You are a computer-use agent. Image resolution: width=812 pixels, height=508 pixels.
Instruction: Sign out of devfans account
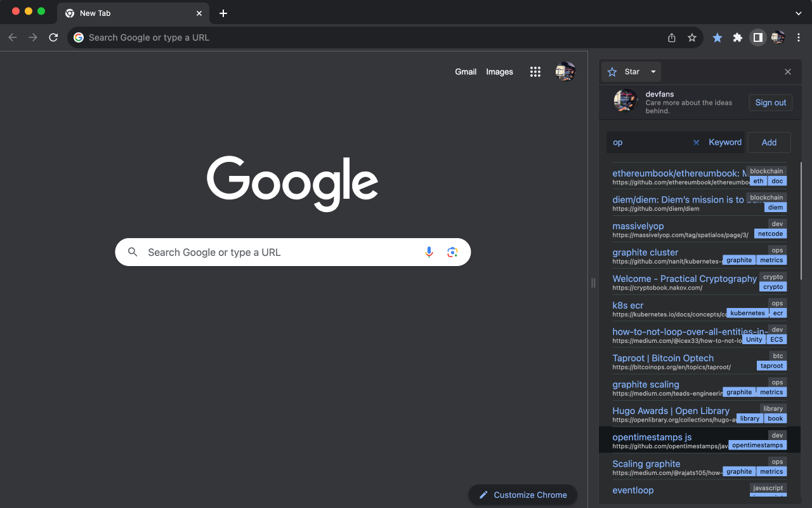(771, 102)
